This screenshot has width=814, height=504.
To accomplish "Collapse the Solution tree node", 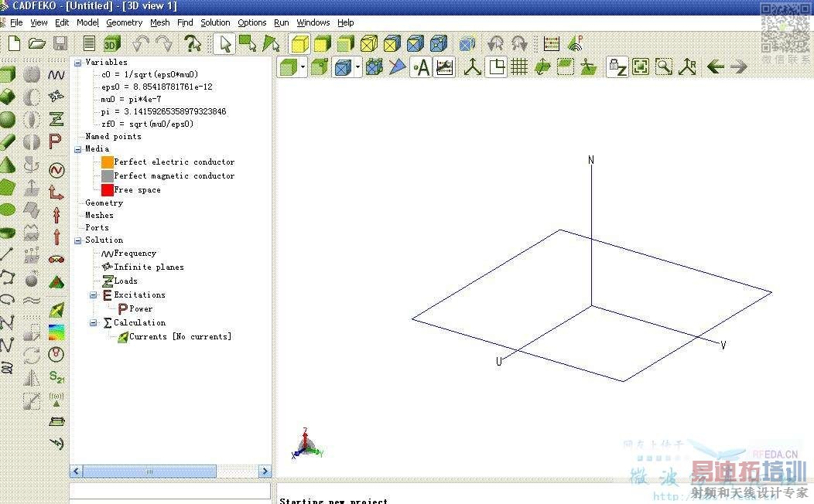I will pos(78,240).
